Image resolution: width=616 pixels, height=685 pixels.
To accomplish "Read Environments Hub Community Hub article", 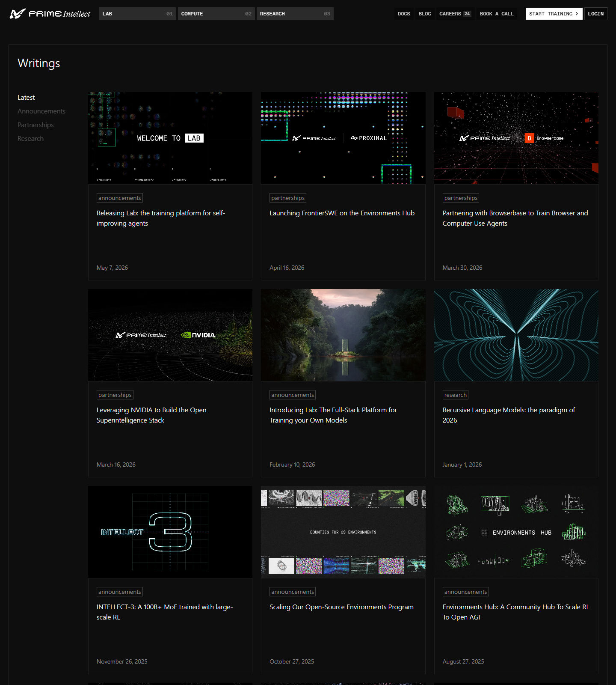I will pyautogui.click(x=516, y=612).
